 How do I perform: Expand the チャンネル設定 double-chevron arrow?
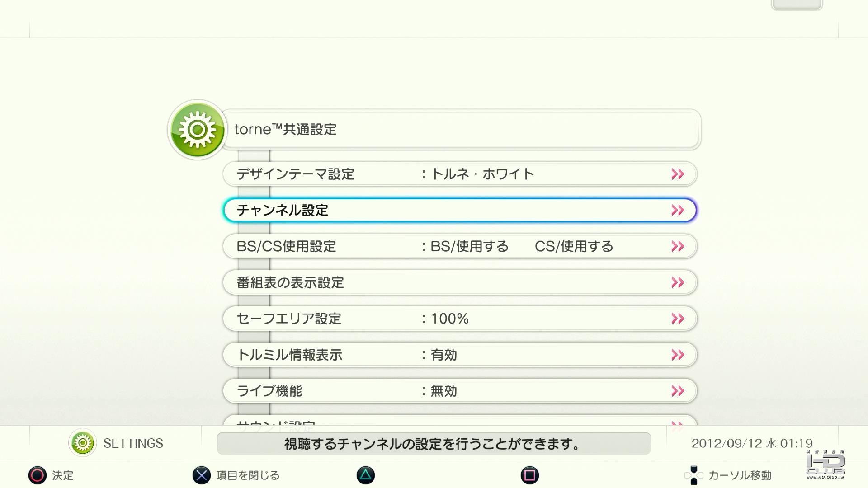tap(678, 210)
